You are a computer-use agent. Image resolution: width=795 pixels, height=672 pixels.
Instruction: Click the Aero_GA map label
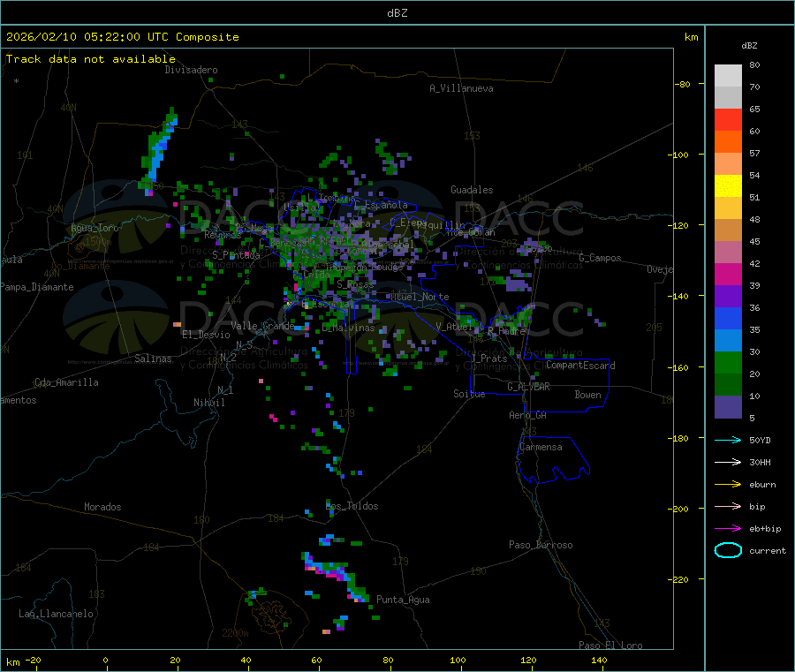[528, 415]
